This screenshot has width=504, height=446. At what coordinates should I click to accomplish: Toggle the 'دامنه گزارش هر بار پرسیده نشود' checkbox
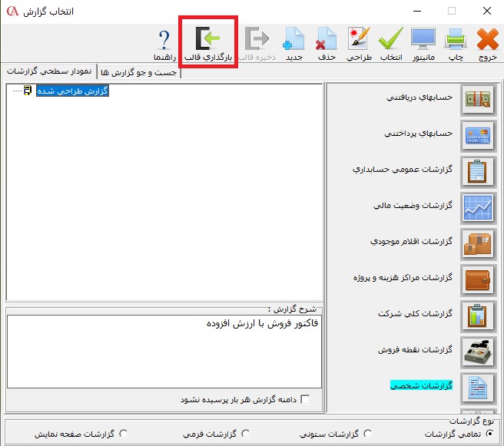[305, 399]
